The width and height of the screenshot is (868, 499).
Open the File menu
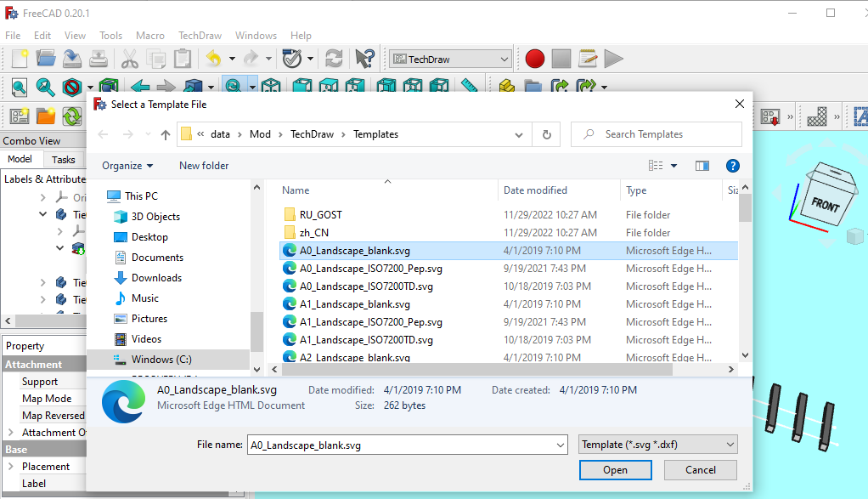tap(13, 36)
